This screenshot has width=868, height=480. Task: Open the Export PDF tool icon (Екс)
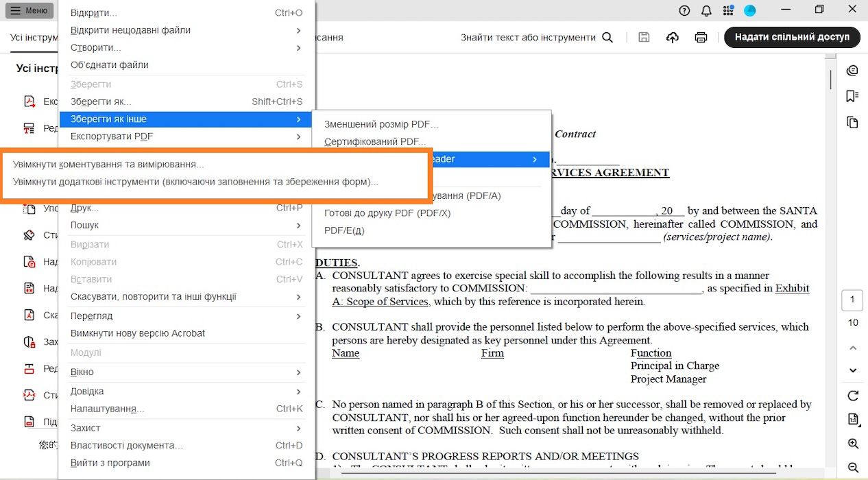click(x=29, y=101)
